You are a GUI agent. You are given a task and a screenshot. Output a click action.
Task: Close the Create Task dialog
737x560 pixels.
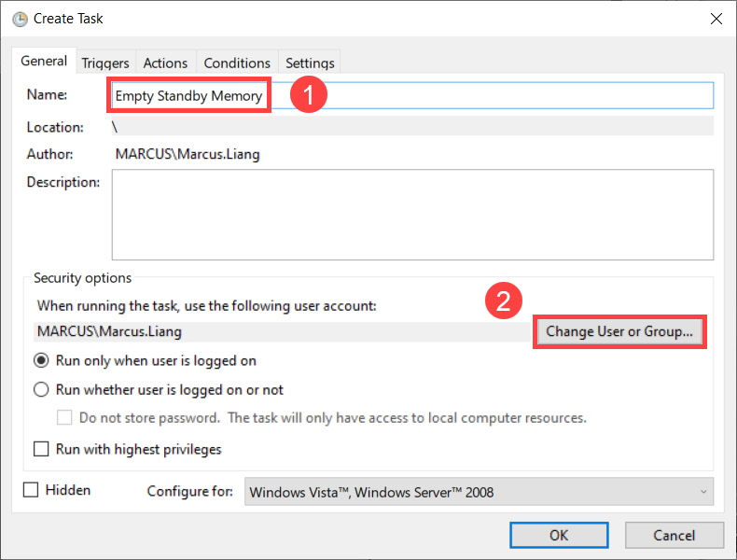pos(716,19)
